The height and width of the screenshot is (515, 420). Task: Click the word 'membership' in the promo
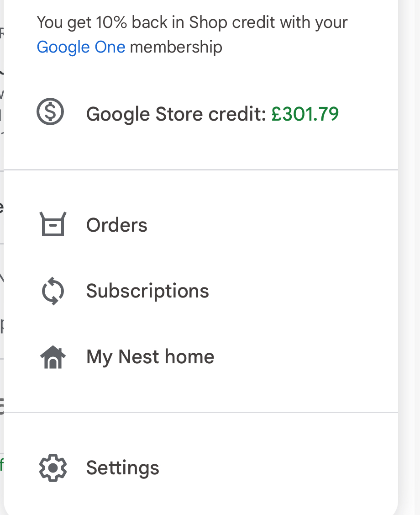[x=176, y=47]
